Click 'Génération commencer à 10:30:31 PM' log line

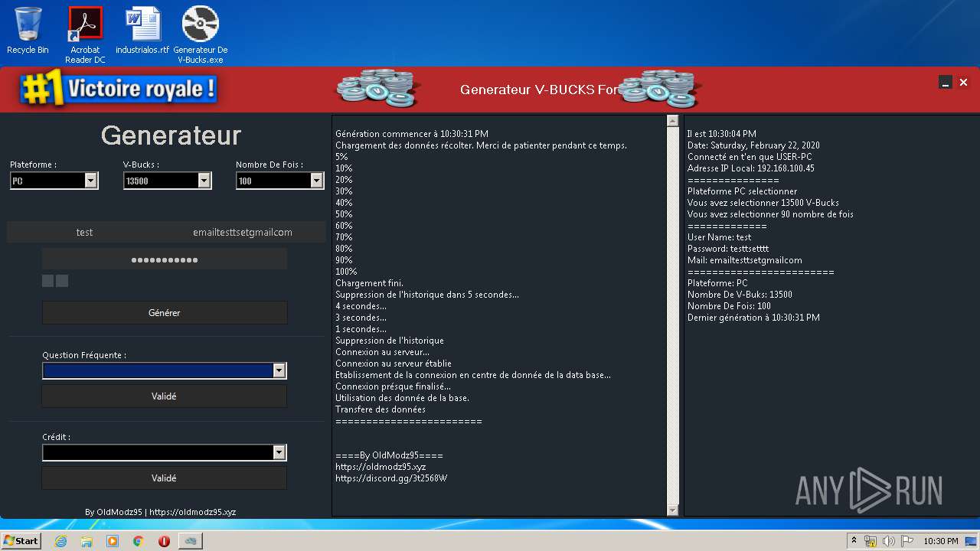[x=412, y=134]
